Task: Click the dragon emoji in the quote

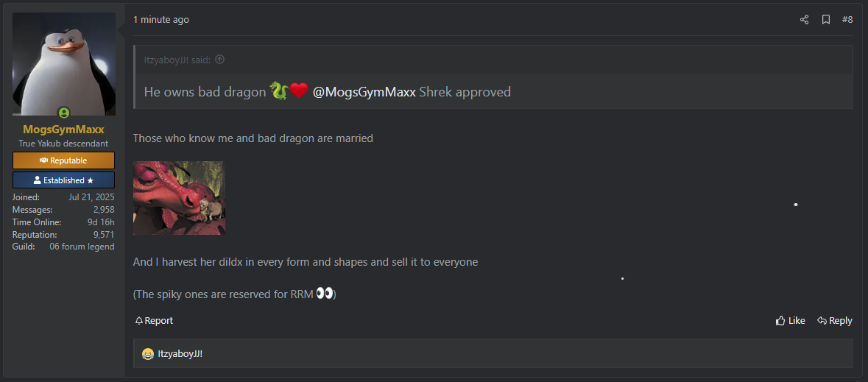Action: (x=278, y=91)
